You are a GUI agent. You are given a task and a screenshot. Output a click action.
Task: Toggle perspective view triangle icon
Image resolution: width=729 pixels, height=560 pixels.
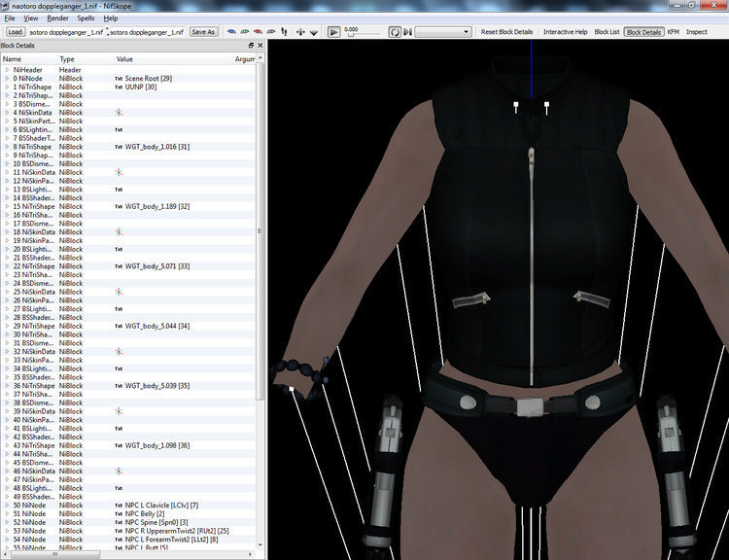314,32
